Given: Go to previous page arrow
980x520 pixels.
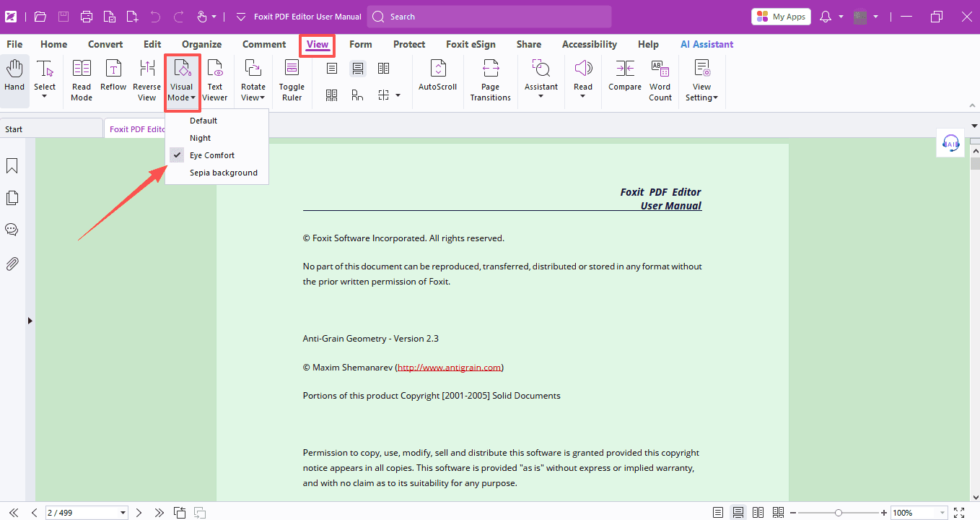Looking at the screenshot, I should 34,513.
